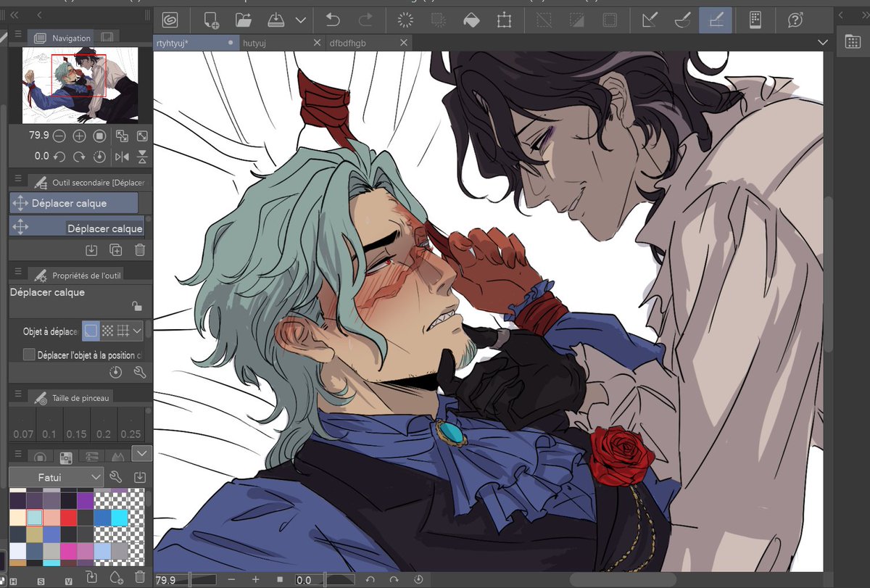Click the invert selection icon
This screenshot has height=588, width=870.
[x=577, y=20]
